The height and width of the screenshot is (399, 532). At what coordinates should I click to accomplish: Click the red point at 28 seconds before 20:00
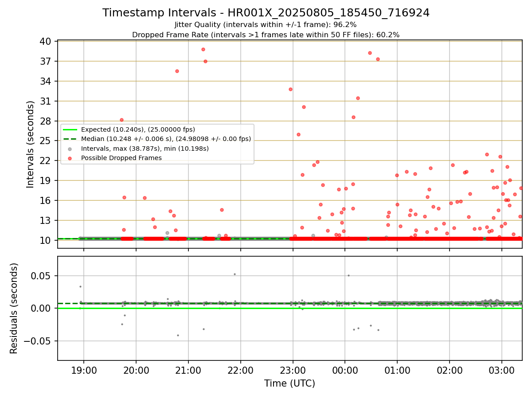pos(121,120)
